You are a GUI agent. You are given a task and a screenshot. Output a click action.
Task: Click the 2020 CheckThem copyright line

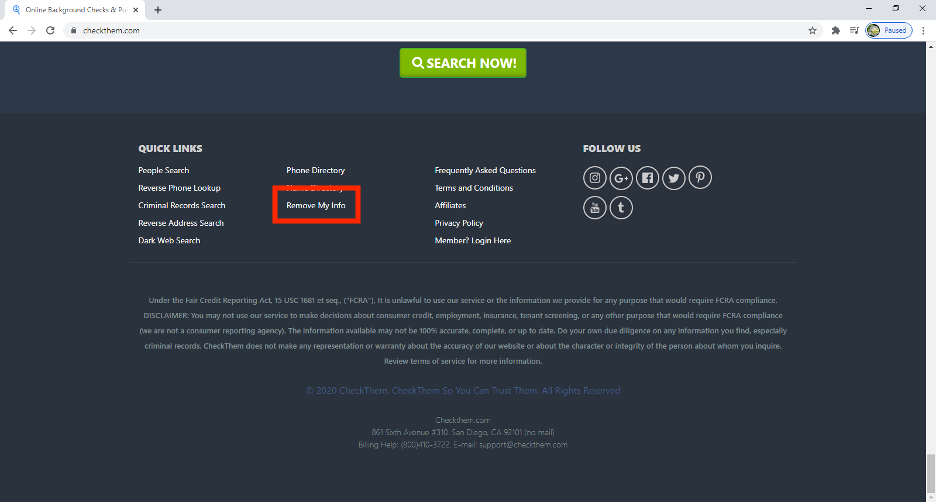pyautogui.click(x=463, y=391)
